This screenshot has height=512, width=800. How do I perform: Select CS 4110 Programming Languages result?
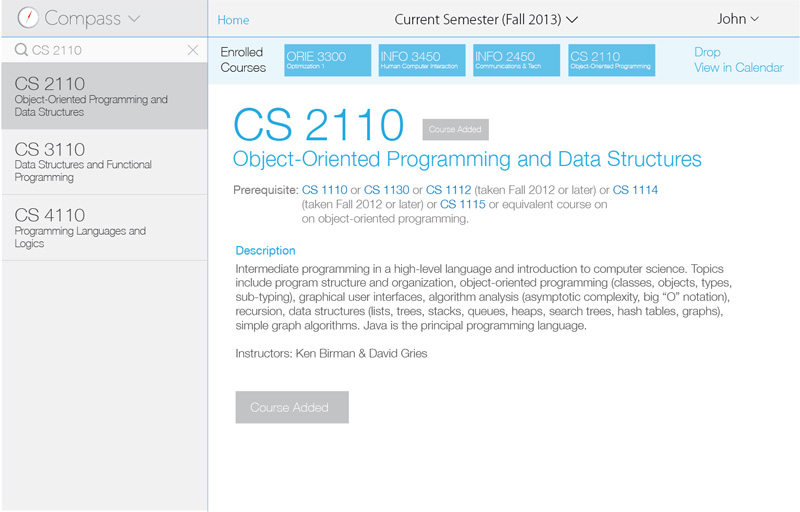point(105,227)
